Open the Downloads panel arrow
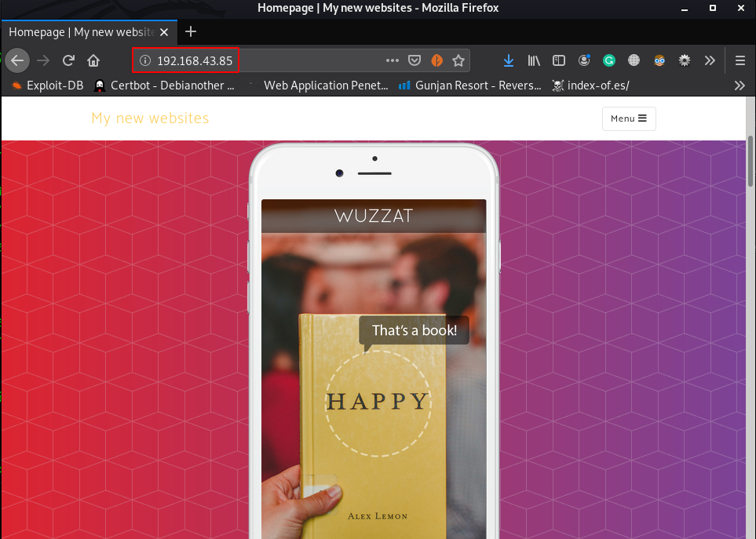 click(508, 60)
